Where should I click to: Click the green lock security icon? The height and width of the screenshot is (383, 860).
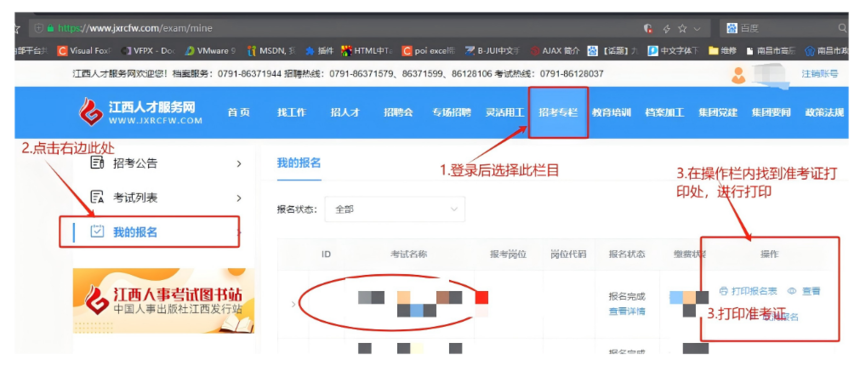51,28
